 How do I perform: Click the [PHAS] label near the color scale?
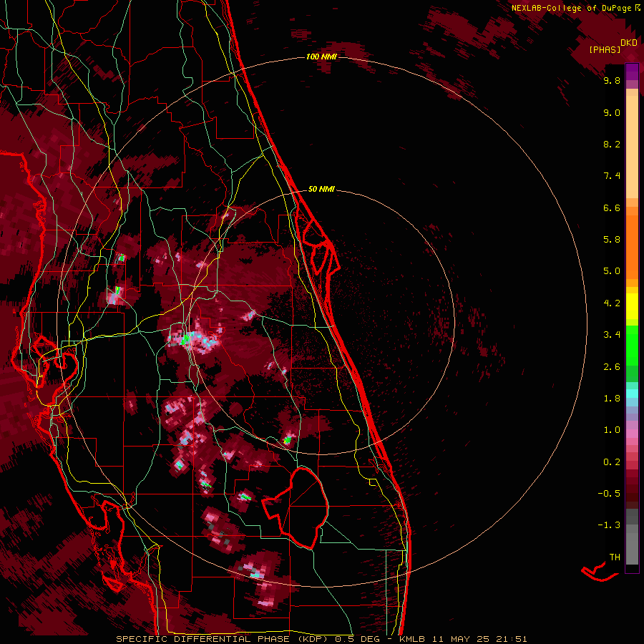tap(605, 49)
